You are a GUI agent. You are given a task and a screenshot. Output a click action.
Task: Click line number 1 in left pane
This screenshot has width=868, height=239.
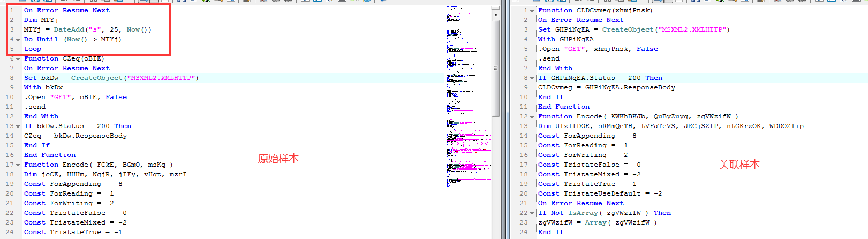11,10
